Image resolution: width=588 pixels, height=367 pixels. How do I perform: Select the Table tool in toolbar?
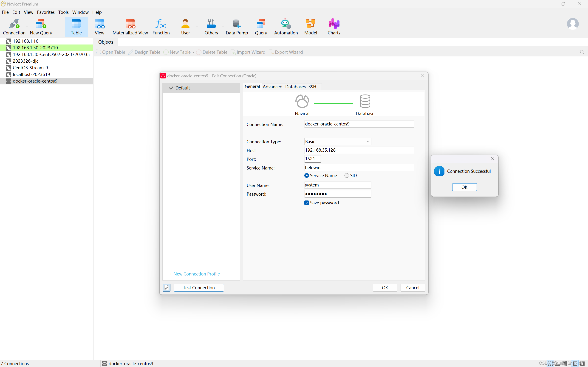click(76, 26)
